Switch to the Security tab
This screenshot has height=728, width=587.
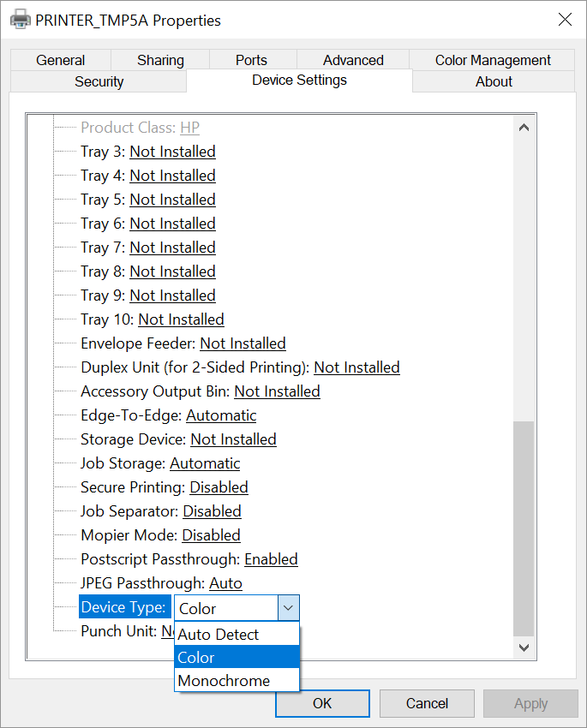click(99, 81)
